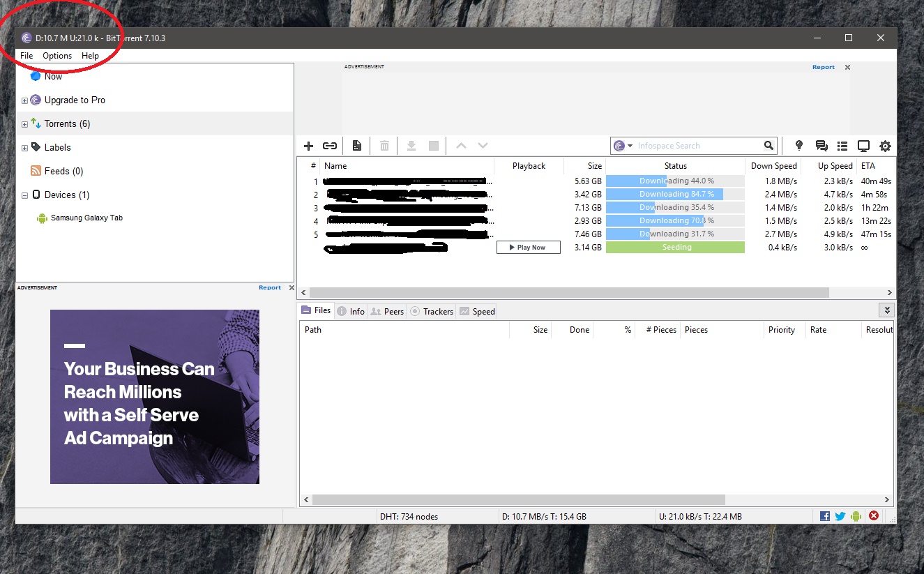Move torrent up the queue
Image resolution: width=924 pixels, height=574 pixels.
click(460, 146)
